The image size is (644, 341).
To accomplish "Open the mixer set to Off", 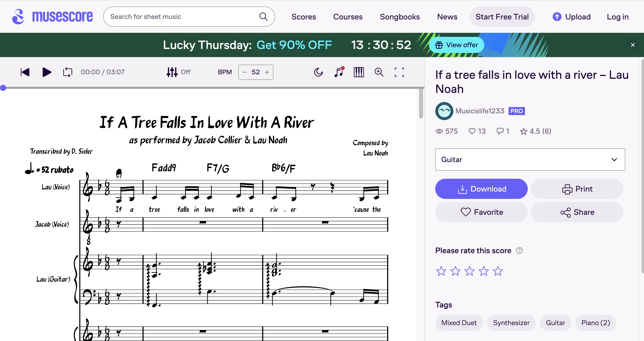I will (178, 72).
